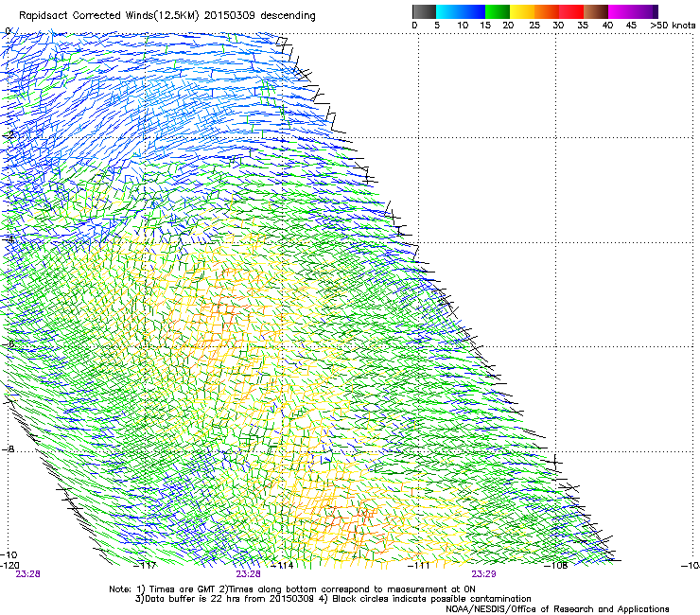The width and height of the screenshot is (700, 615).
Task: Select the '-117' longitude axis label
Action: coord(145,566)
